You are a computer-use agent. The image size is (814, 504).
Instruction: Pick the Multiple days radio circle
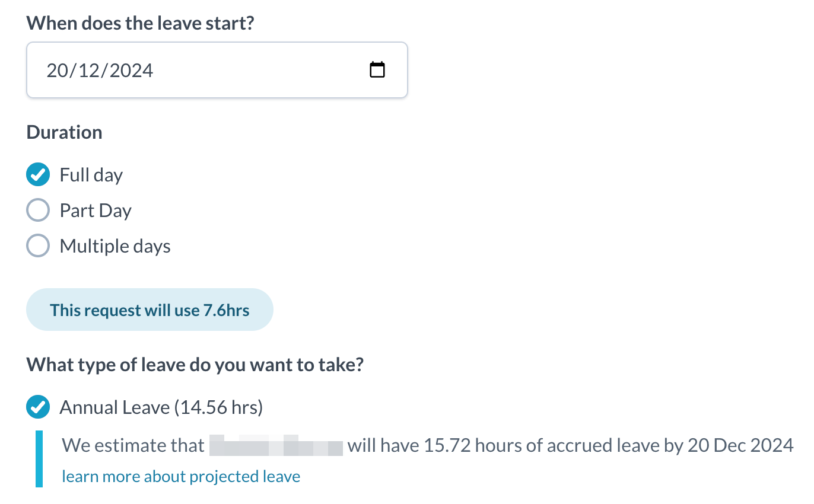coord(38,246)
